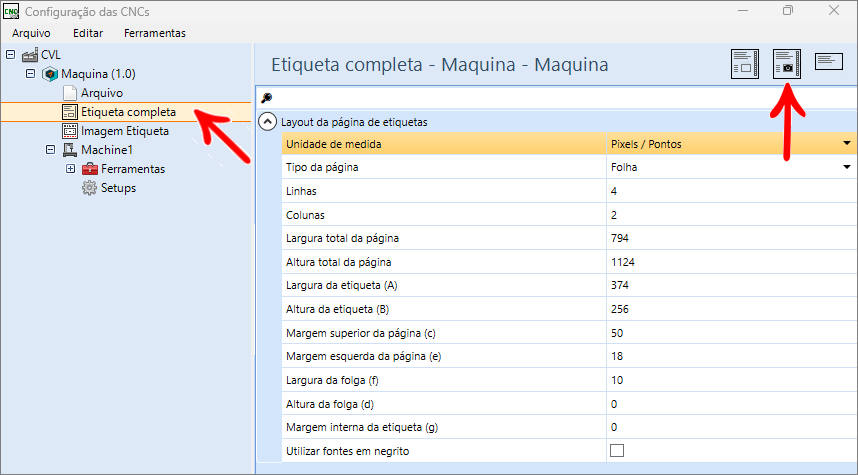858x475 pixels.
Task: Collapse the Layout da página de etiquetas section
Action: click(x=267, y=121)
